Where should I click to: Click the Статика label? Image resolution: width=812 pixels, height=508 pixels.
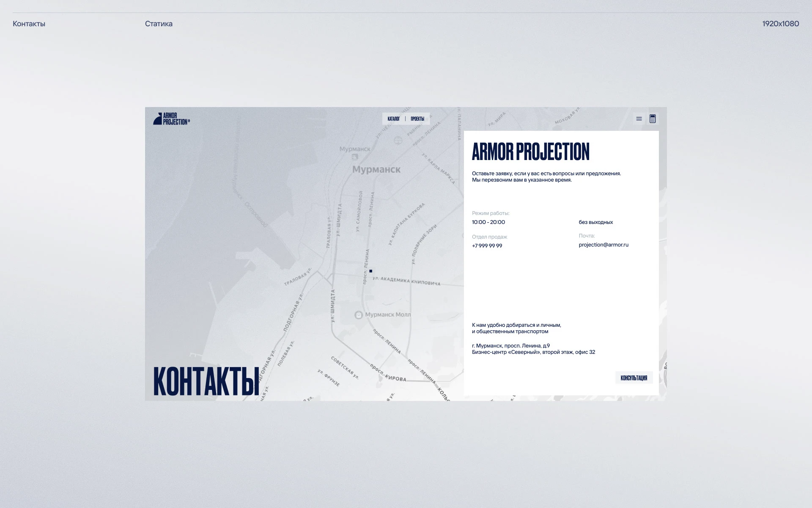pyautogui.click(x=158, y=24)
